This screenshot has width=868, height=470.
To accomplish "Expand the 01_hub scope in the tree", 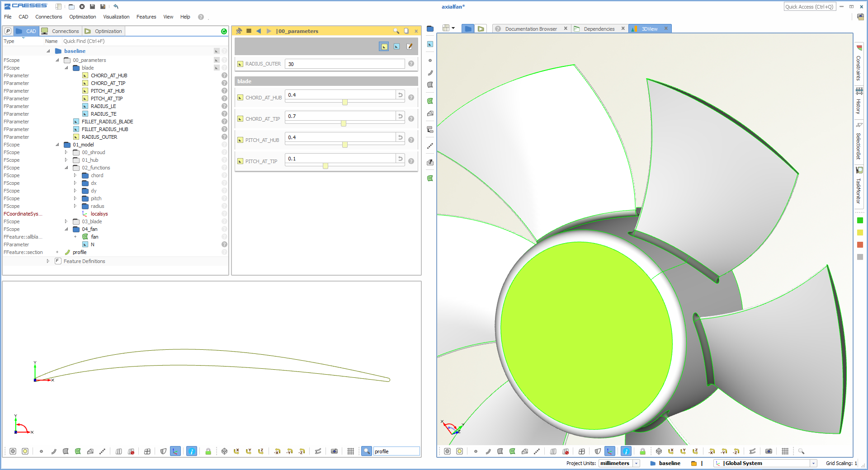I will click(66, 160).
